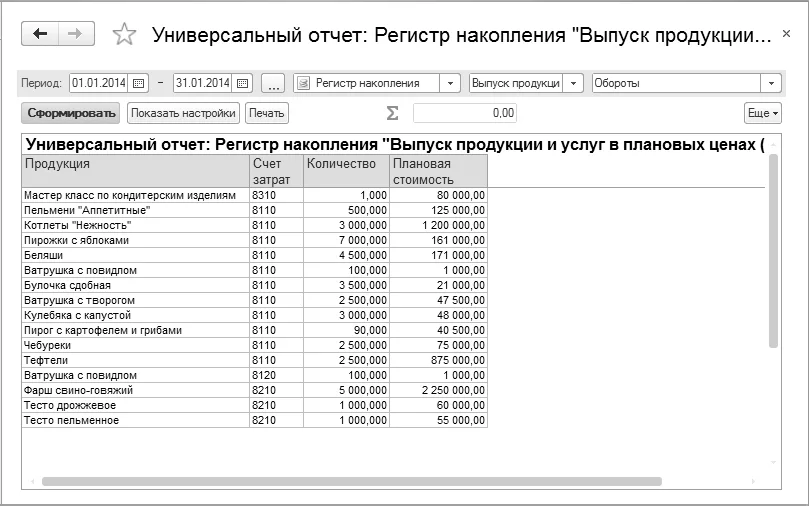
Task: Open the Обороты dropdown arrow
Action: click(x=771, y=83)
